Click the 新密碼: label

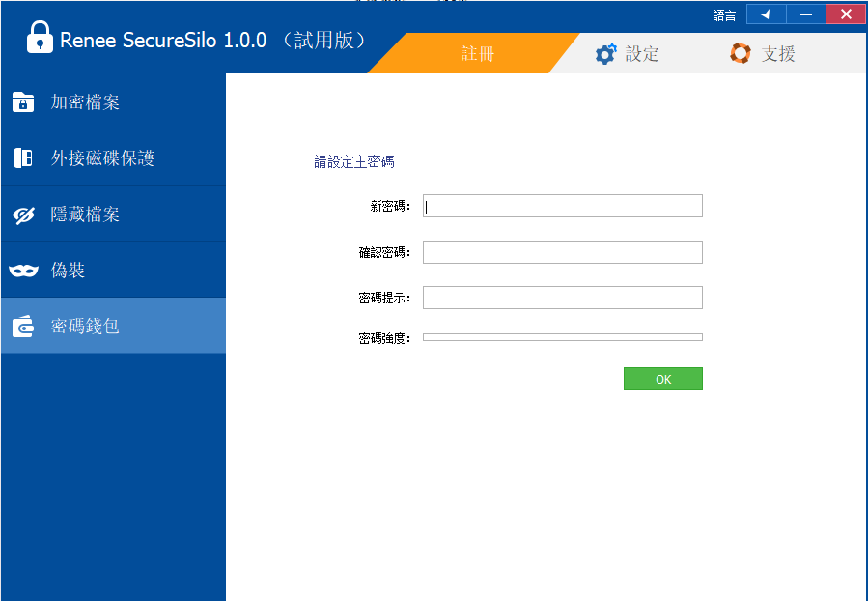coord(390,207)
